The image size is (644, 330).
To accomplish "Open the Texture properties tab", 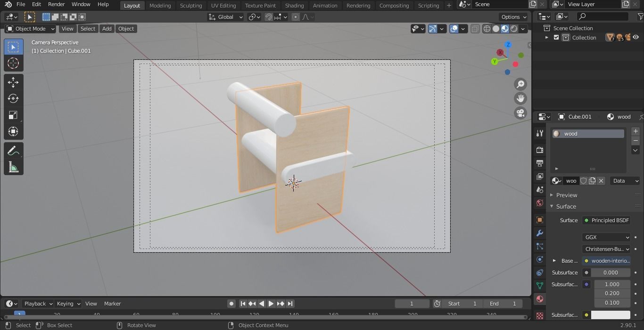I will 540,315.
